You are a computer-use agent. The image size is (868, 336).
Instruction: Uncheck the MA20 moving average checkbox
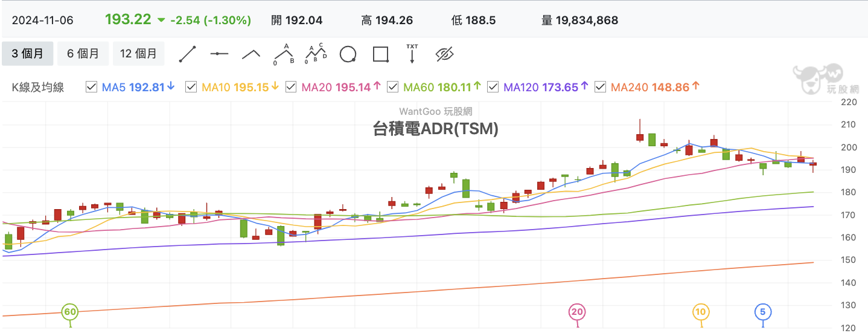coord(291,87)
